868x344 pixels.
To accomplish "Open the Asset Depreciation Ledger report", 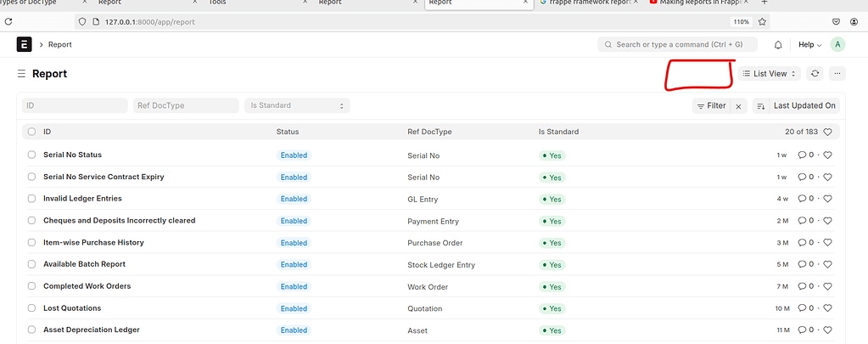I will pos(92,330).
